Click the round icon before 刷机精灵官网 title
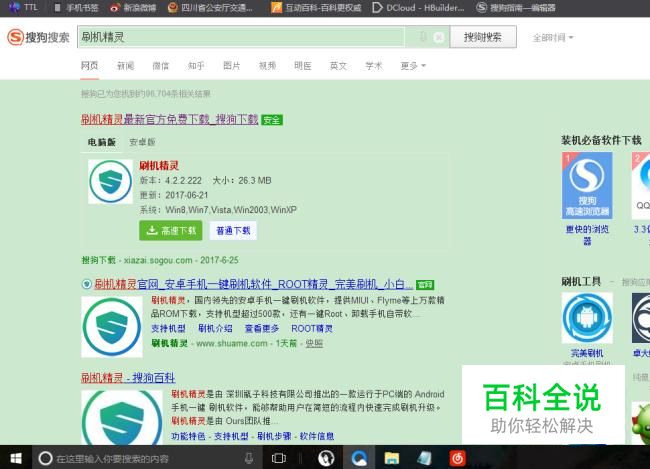Screen dimensions: 650x469 [x=86, y=284]
